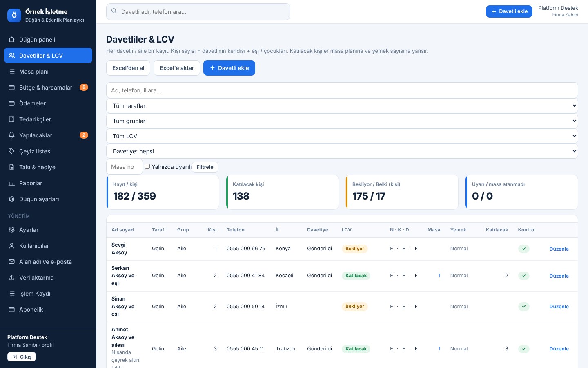Click table number 1 for Serkan Aksoy
The image size is (588, 368).
click(439, 276)
